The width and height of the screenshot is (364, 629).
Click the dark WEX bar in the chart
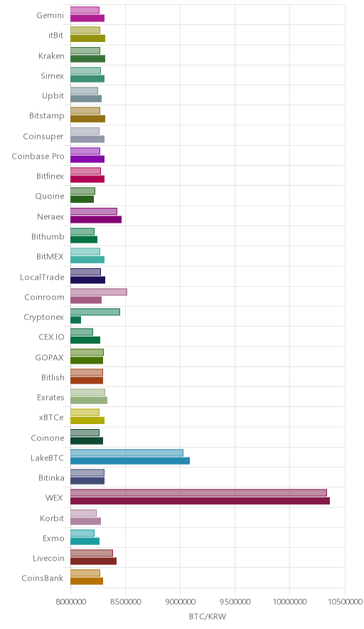pyautogui.click(x=200, y=501)
